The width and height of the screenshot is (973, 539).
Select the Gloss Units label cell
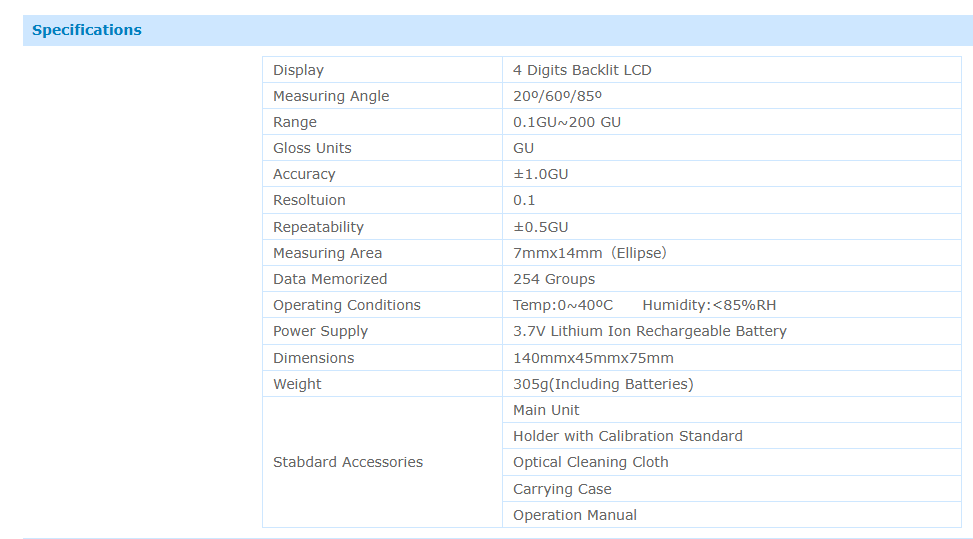[x=312, y=148]
